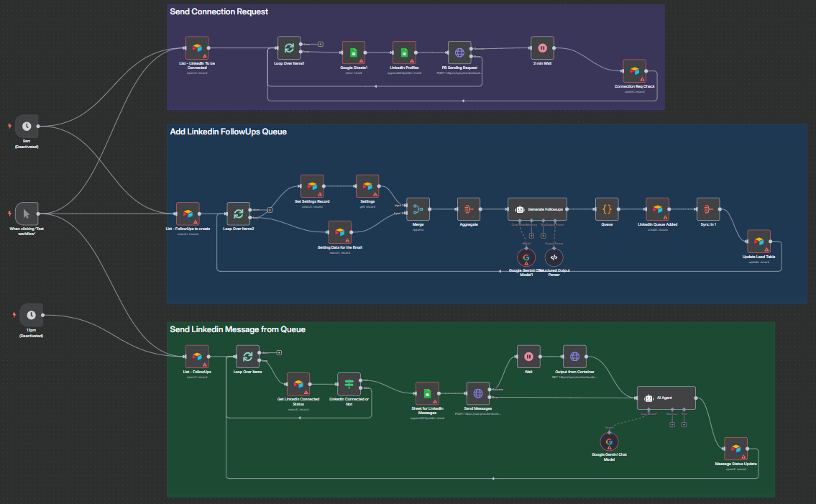This screenshot has width=816, height=504.
Task: Select the 12pm deactivated schedule trigger node
Action: pyautogui.click(x=31, y=315)
